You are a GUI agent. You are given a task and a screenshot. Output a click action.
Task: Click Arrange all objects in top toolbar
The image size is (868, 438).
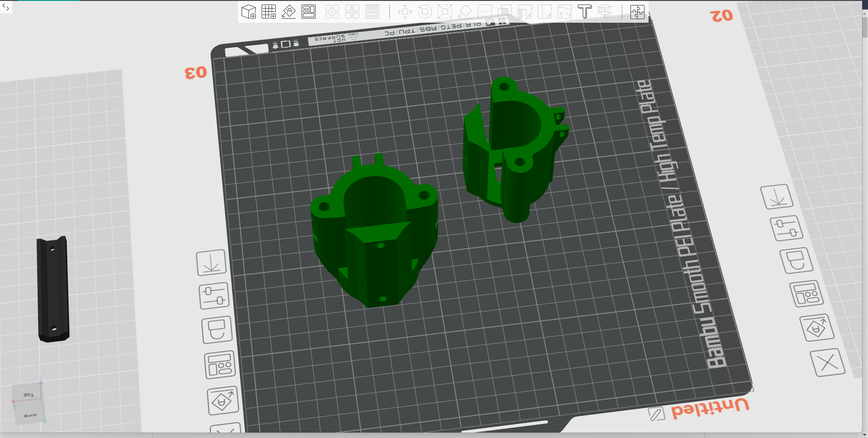308,12
